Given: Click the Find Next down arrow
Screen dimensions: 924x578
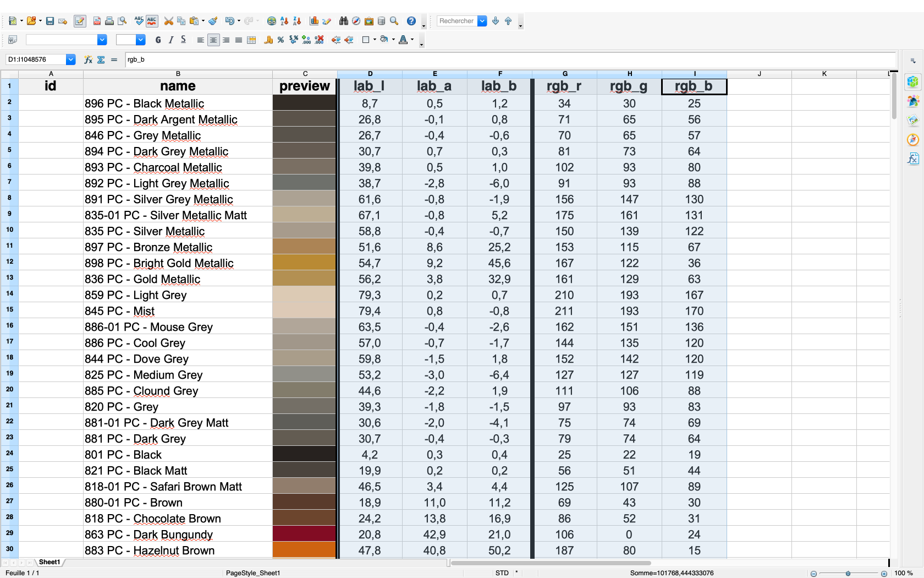Looking at the screenshot, I should (x=496, y=21).
